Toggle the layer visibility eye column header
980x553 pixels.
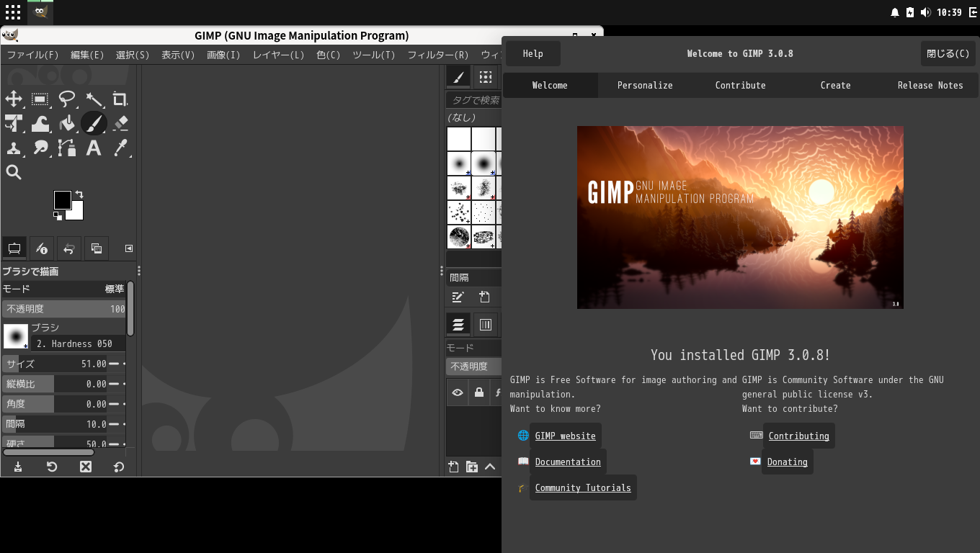tap(458, 392)
